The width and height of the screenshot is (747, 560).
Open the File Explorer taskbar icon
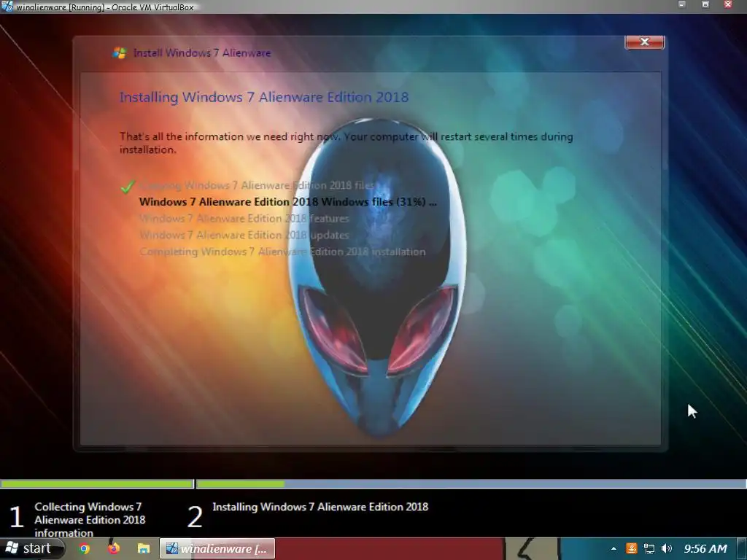pyautogui.click(x=144, y=548)
